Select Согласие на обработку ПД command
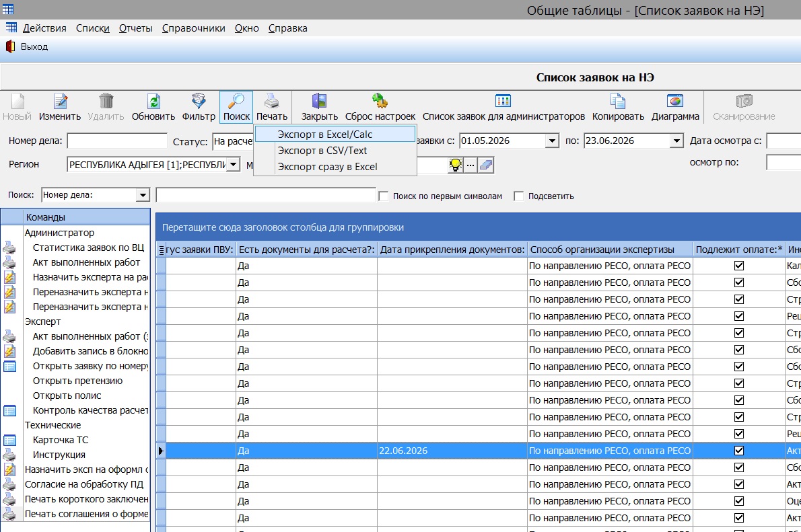801x532 pixels. pos(83,484)
